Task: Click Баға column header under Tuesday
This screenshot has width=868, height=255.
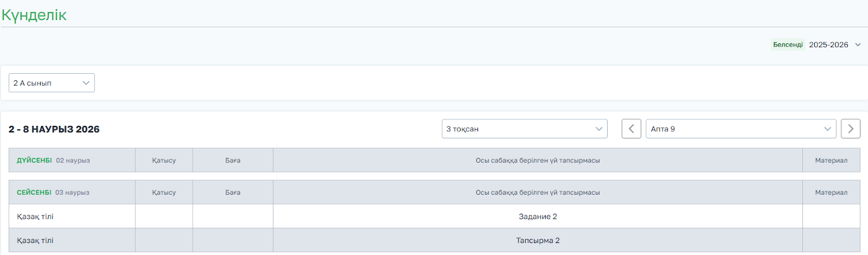Action: pos(233,192)
